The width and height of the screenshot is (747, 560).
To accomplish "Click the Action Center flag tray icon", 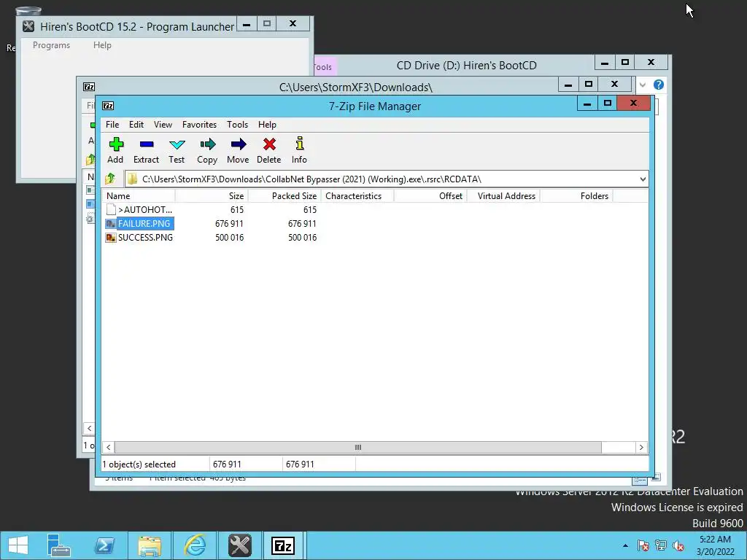I will tap(643, 545).
